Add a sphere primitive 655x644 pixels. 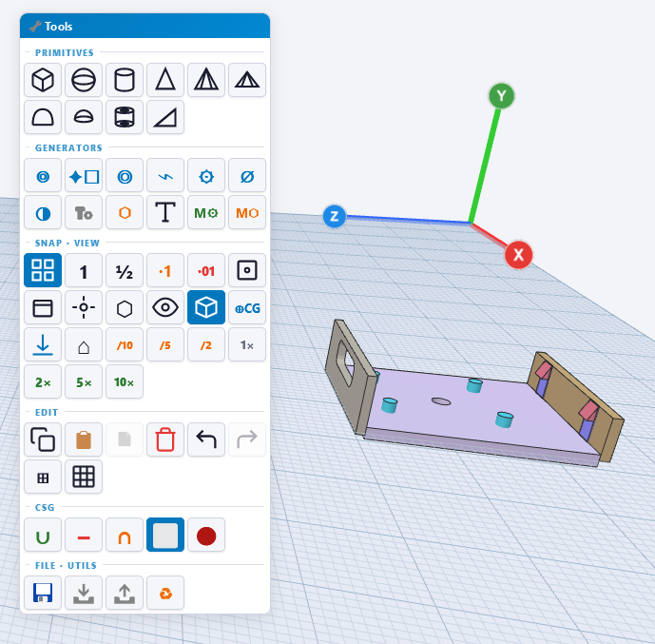click(84, 80)
